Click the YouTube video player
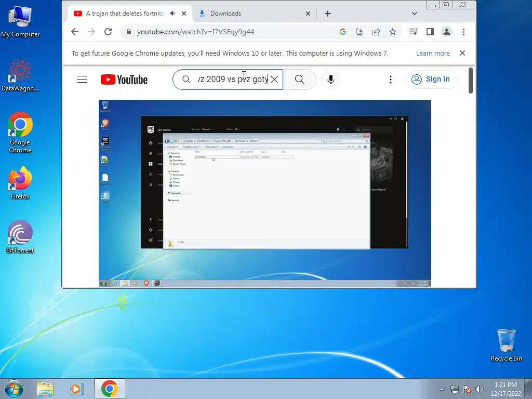Viewport: 532px width, 399px height. 264,193
